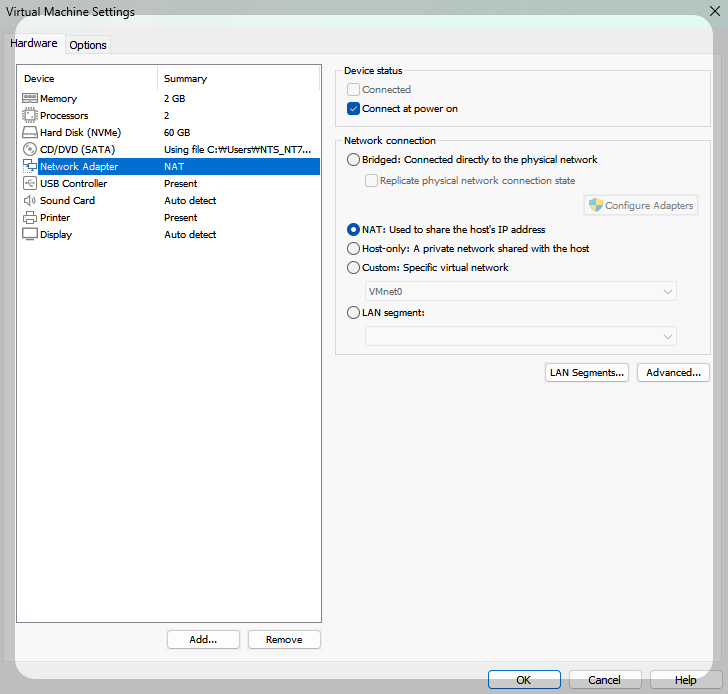Open LAN Segments... dialog
Screen dimensions: 728x694
(587, 372)
